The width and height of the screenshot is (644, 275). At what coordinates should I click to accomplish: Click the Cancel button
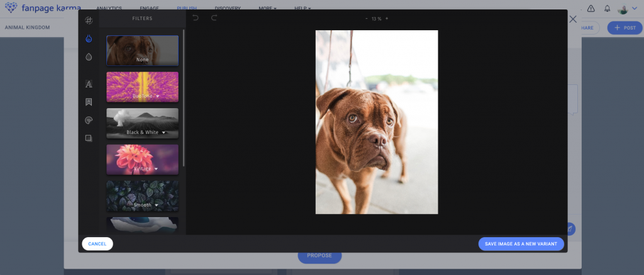(97, 244)
